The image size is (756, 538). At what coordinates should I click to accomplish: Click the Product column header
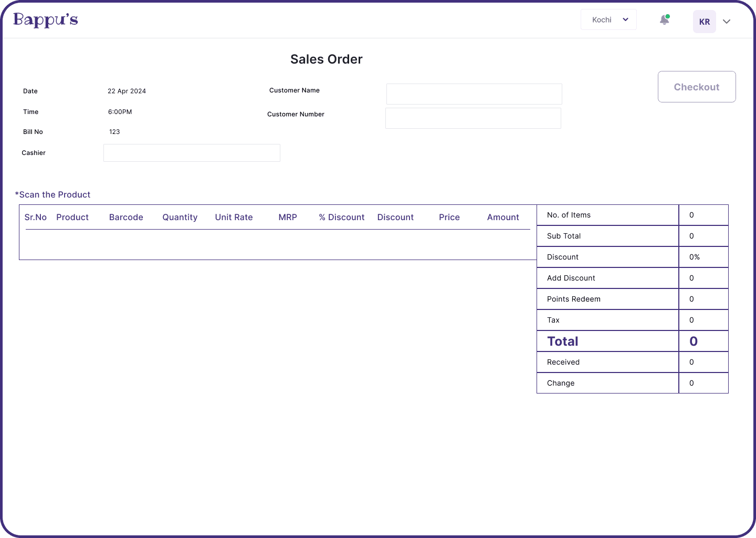(x=72, y=217)
